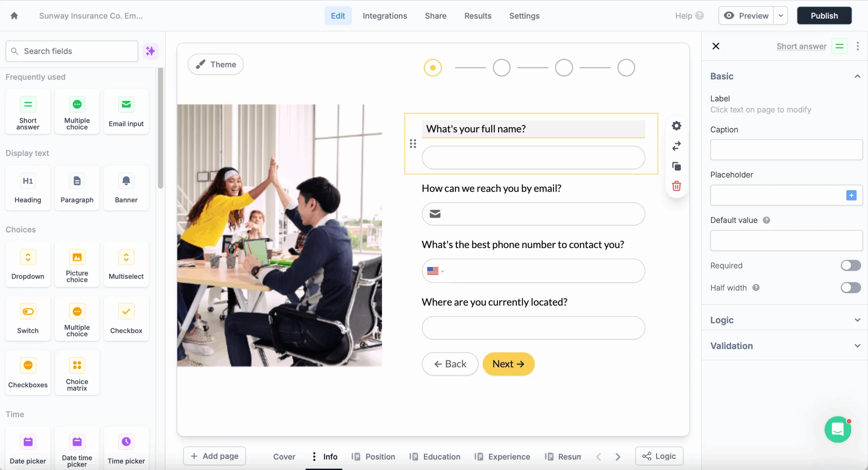Delete the full name field with trash icon
This screenshot has height=470, width=868.
(x=676, y=186)
